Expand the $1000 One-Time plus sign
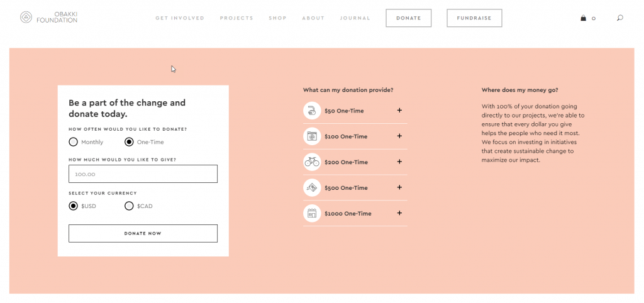This screenshot has height=303, width=644. point(399,213)
